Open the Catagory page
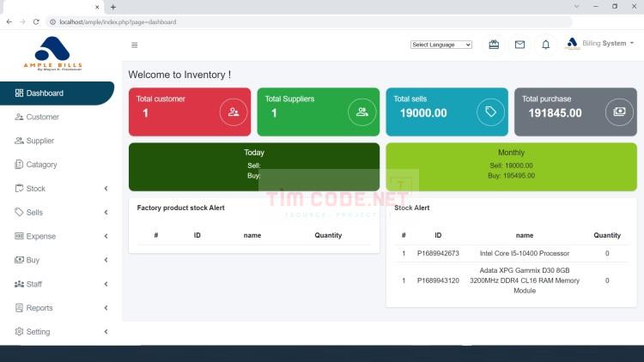Image resolution: width=644 pixels, height=362 pixels. 41,165
